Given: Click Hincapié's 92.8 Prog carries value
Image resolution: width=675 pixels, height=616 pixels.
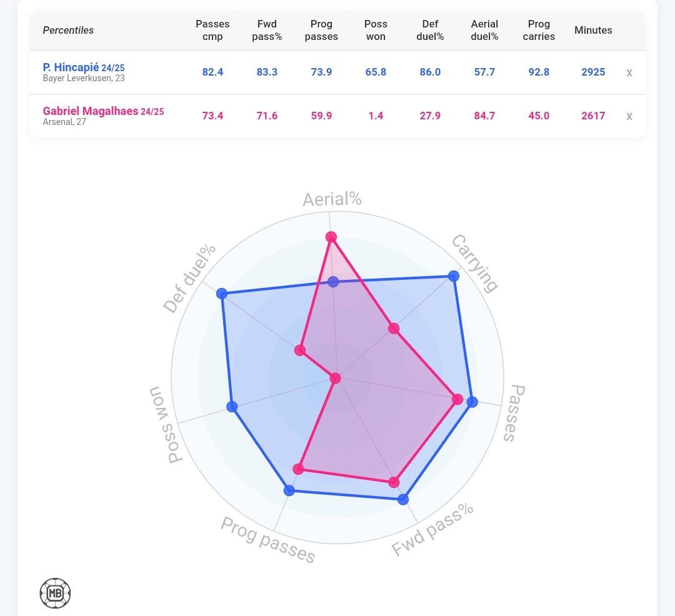Looking at the screenshot, I should pyautogui.click(x=539, y=72).
